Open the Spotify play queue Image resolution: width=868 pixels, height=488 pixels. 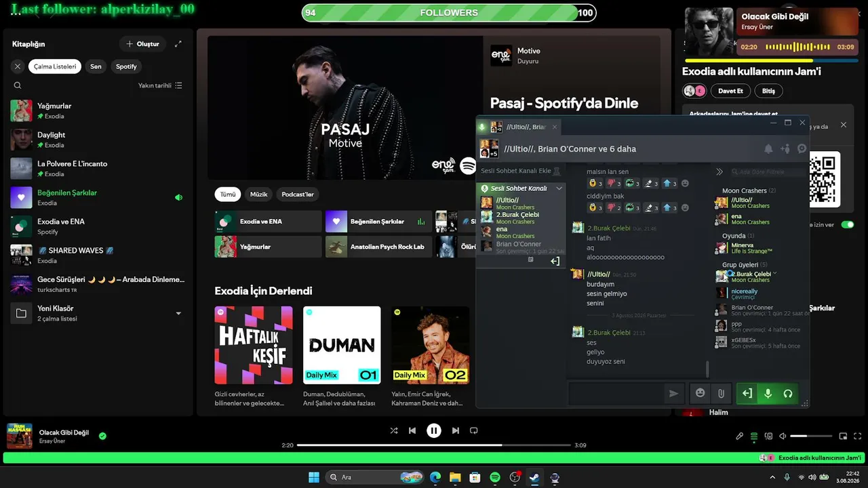tap(754, 436)
